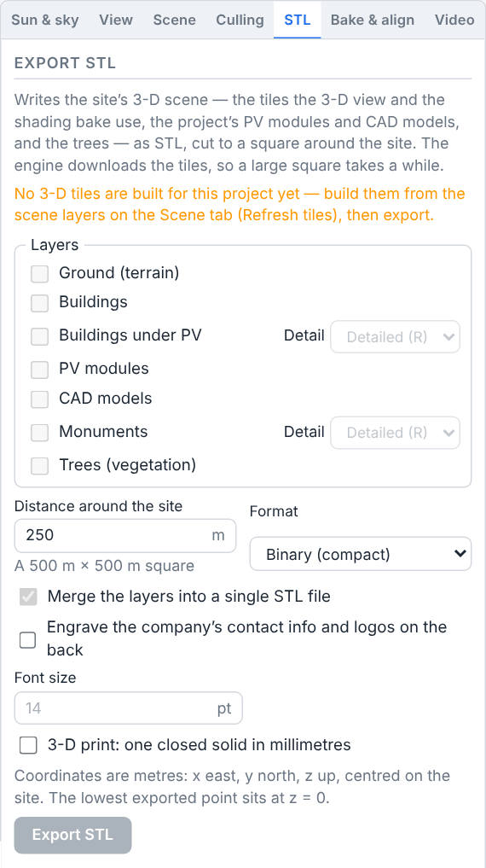Click the orange 'No 3-D tiles are built' warning
The image size is (486, 868).
point(240,204)
